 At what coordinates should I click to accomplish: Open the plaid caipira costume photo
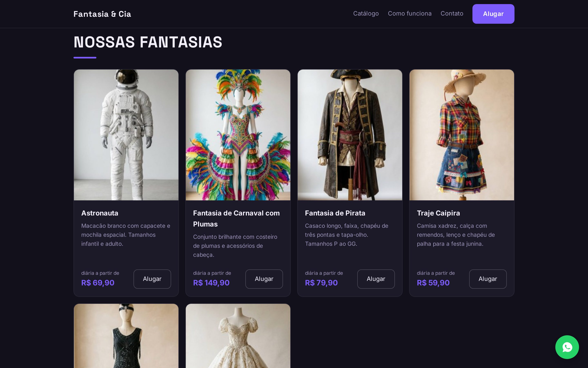(x=462, y=135)
